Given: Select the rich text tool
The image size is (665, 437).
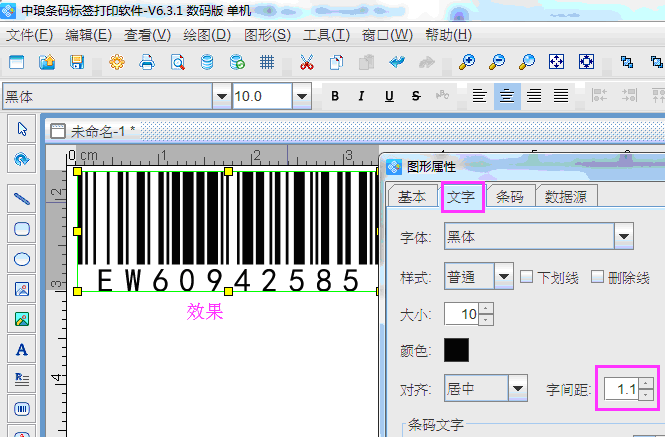Looking at the screenshot, I should click(x=22, y=379).
